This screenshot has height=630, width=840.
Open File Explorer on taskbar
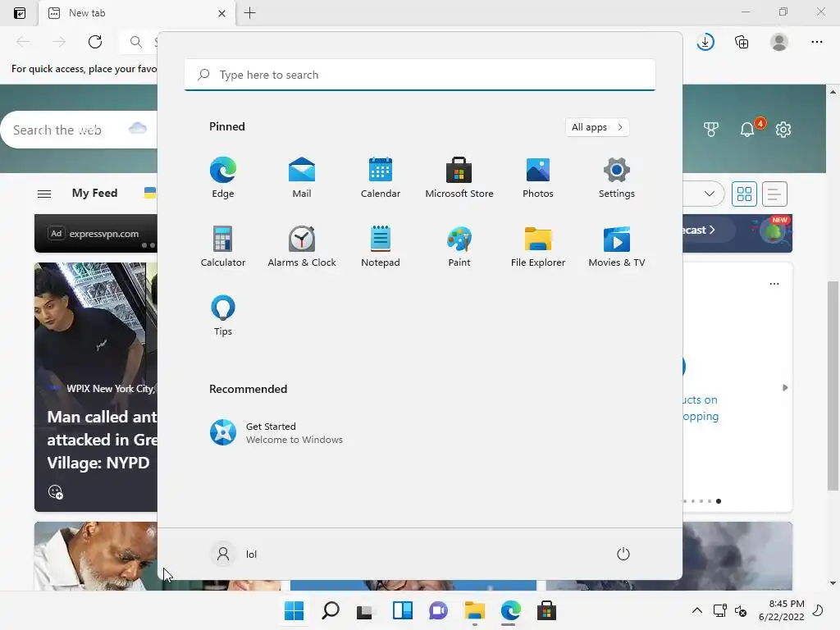(475, 610)
